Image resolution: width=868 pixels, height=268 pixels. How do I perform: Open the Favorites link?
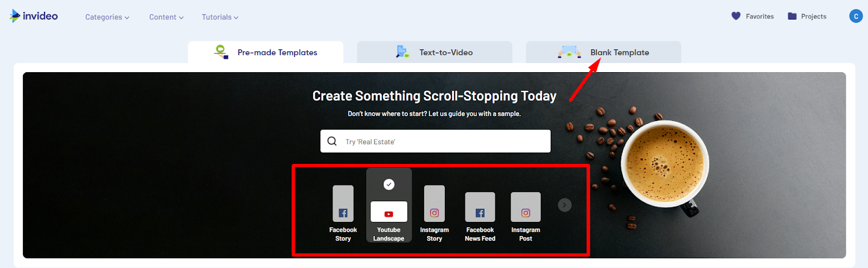click(759, 16)
